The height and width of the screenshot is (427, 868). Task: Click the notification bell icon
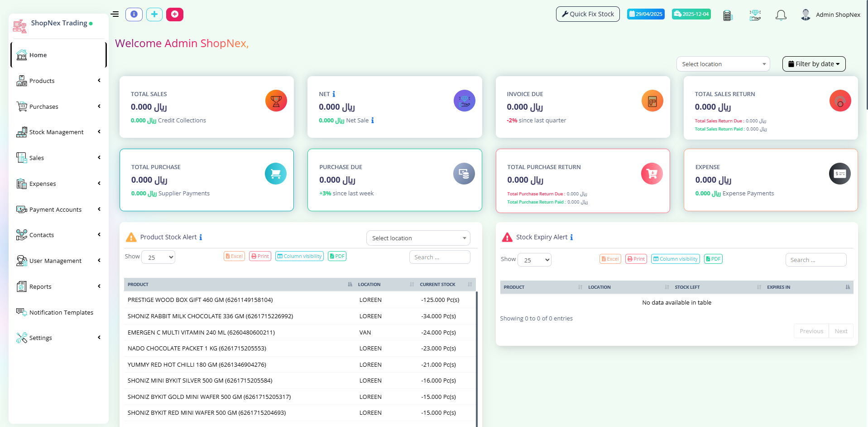(781, 15)
